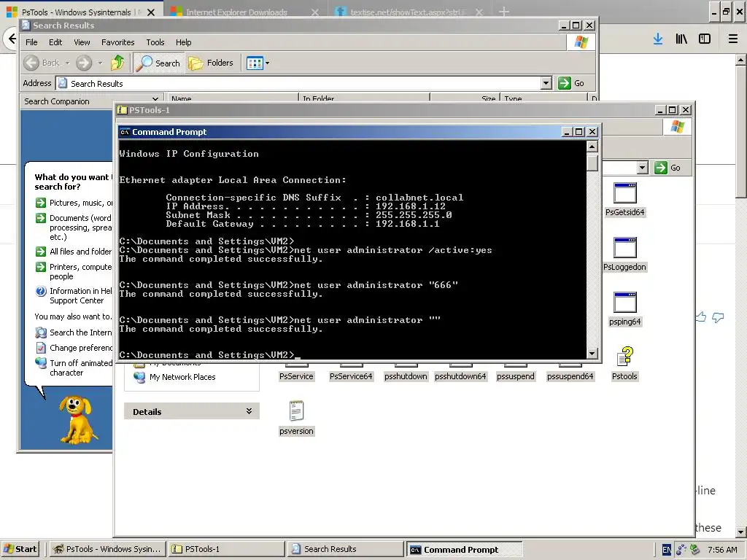Click Turn off animated character option
The width and height of the screenshot is (747, 560).
(74, 367)
